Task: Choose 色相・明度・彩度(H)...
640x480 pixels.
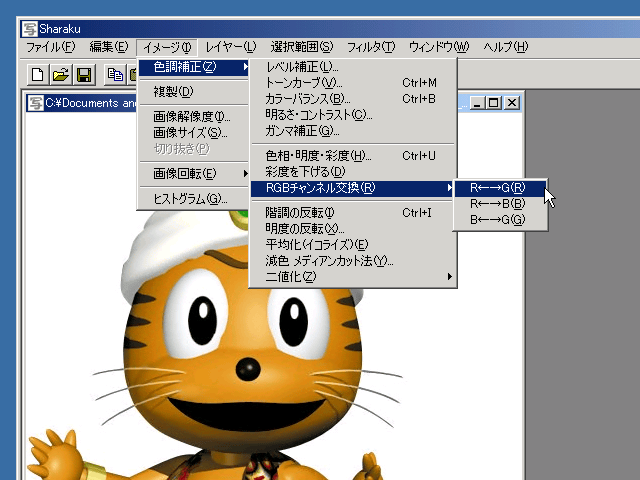Action: [353, 156]
